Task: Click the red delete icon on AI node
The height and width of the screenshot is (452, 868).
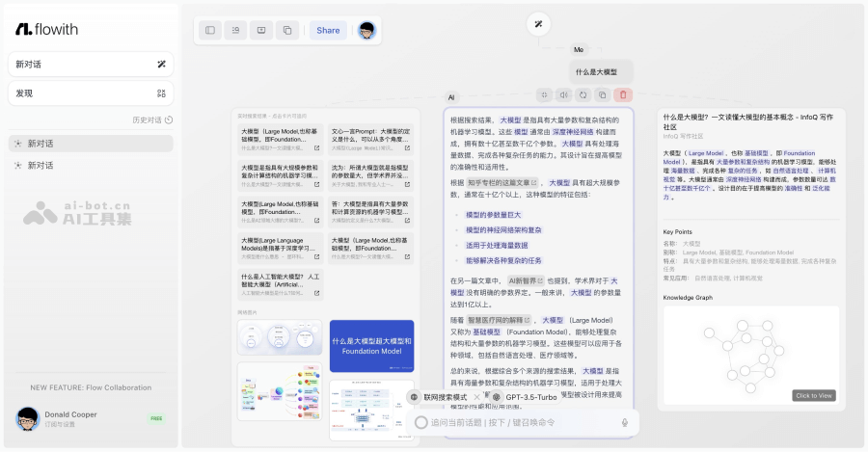Action: point(622,94)
